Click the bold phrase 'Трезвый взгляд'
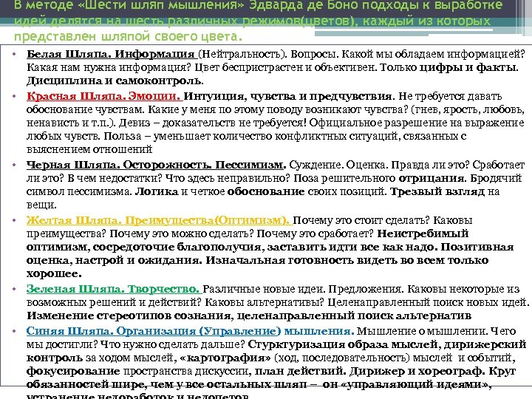Image resolution: width=532 pixels, height=399 pixels. pyautogui.click(x=437, y=191)
